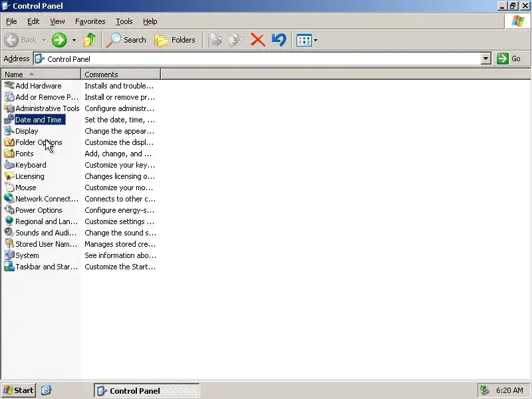Select the Administrative Tools icon
532x399 pixels.
(9, 108)
